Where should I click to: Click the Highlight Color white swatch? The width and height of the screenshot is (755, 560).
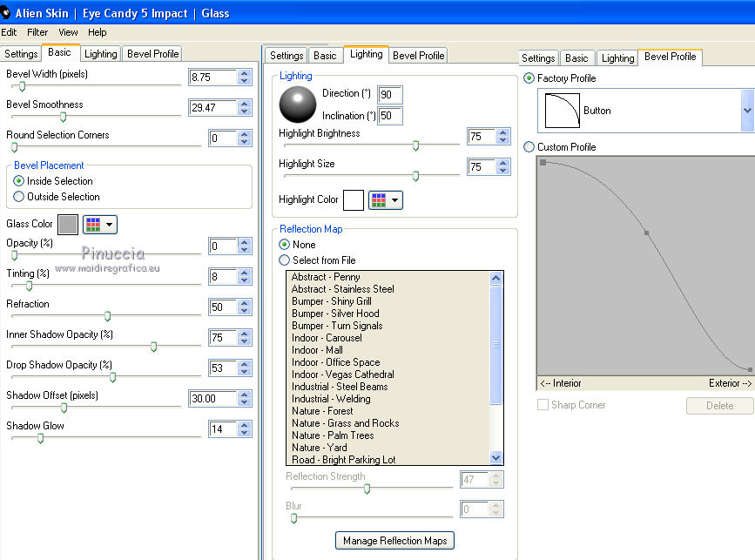(354, 200)
